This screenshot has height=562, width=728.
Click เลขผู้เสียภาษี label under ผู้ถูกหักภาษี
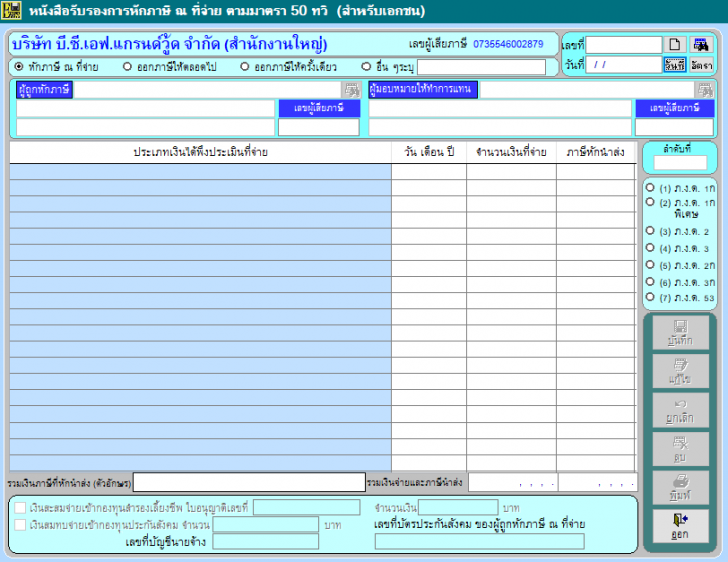click(319, 108)
